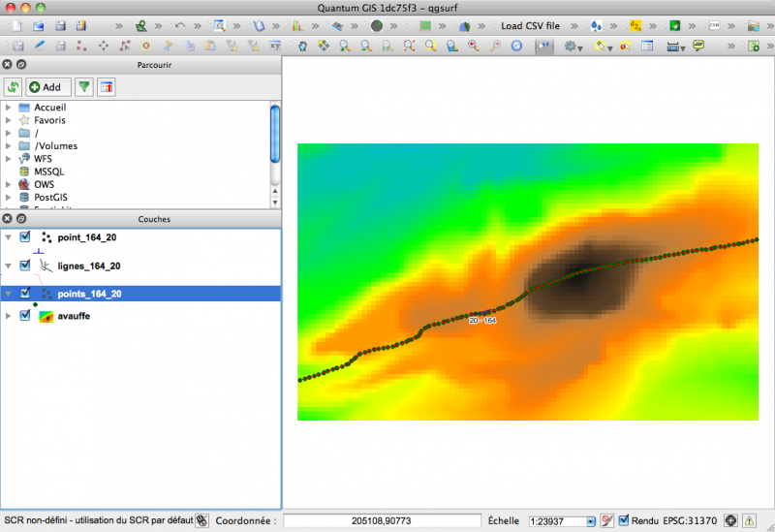Click the Save project icon
775x532 pixels.
[61, 25]
